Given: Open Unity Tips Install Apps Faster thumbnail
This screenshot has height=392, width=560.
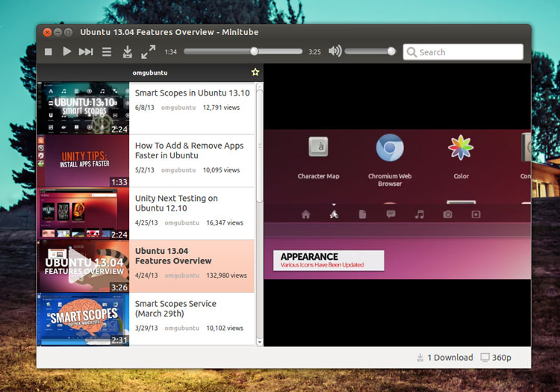Looking at the screenshot, I should click(x=83, y=161).
